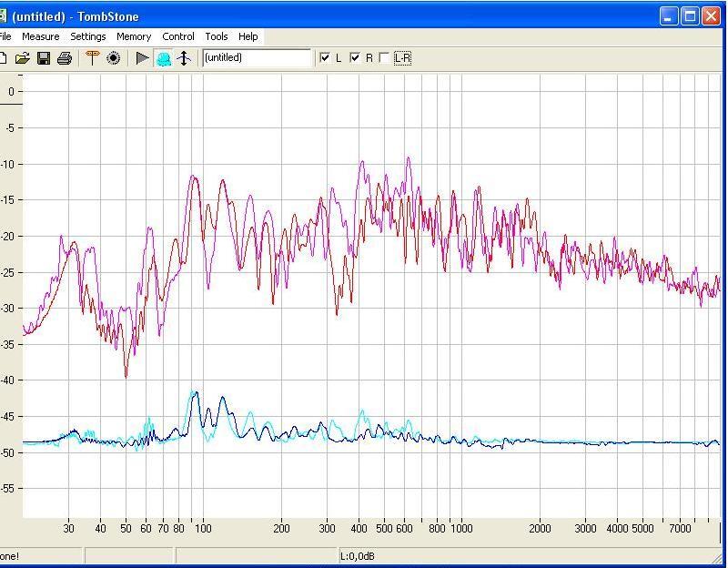
Task: Click the 1000 frequency axis label
Action: [461, 529]
